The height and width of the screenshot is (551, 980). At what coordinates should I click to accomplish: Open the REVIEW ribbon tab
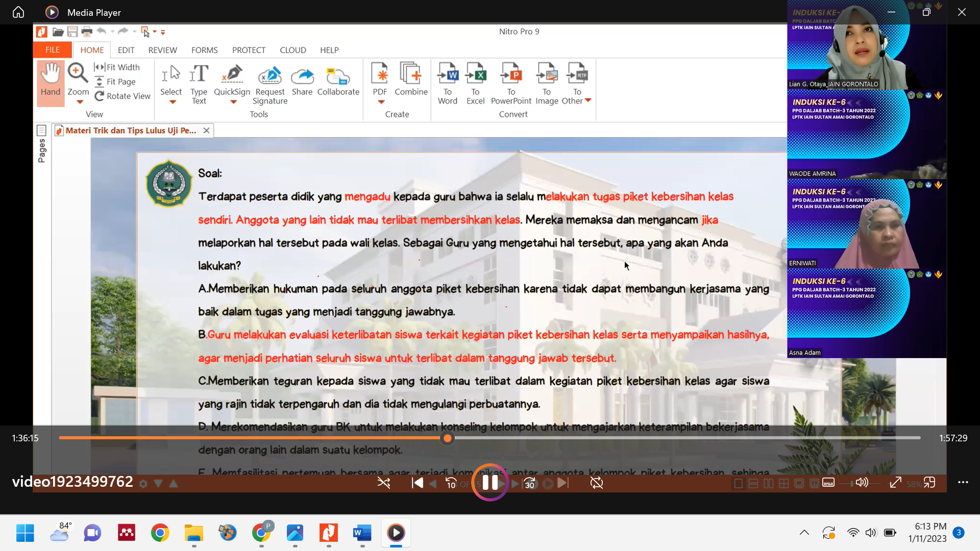(x=162, y=50)
